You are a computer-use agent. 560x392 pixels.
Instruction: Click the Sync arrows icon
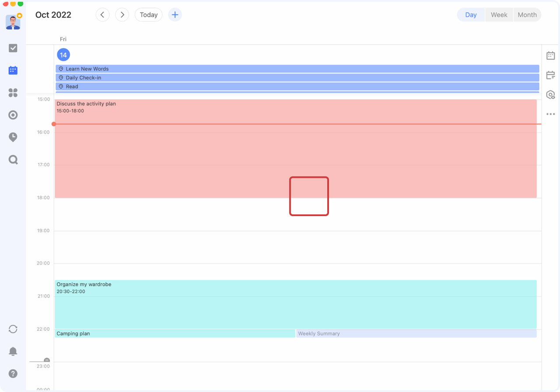[x=13, y=329]
